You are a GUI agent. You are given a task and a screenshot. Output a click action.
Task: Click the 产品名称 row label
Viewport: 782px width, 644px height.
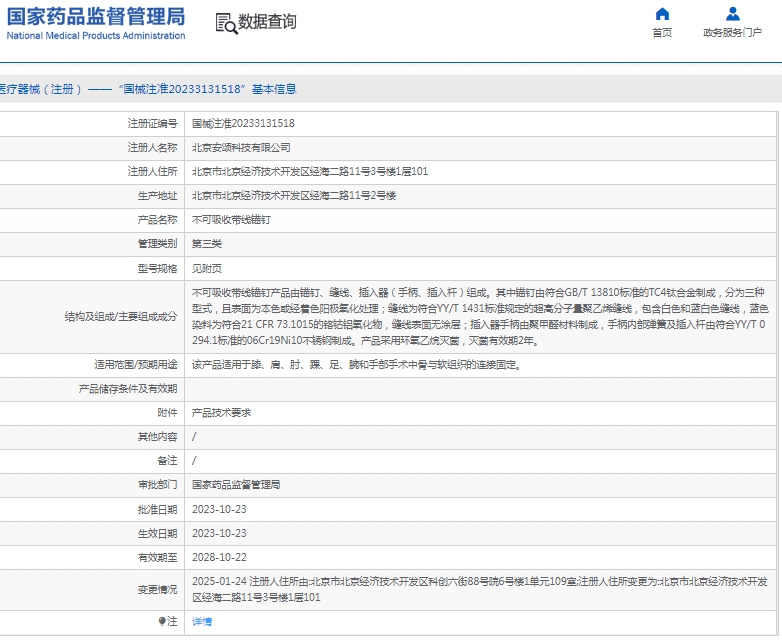(x=158, y=219)
